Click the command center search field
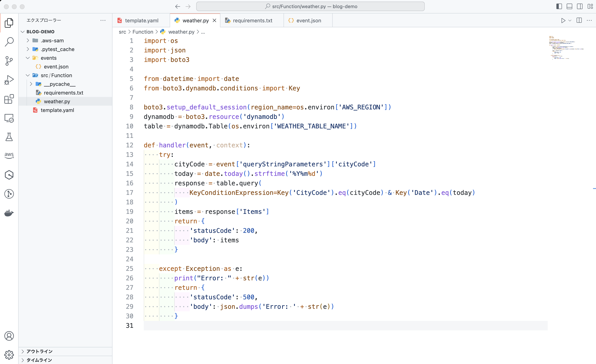Viewport: 596px width, 364px height. click(310, 7)
